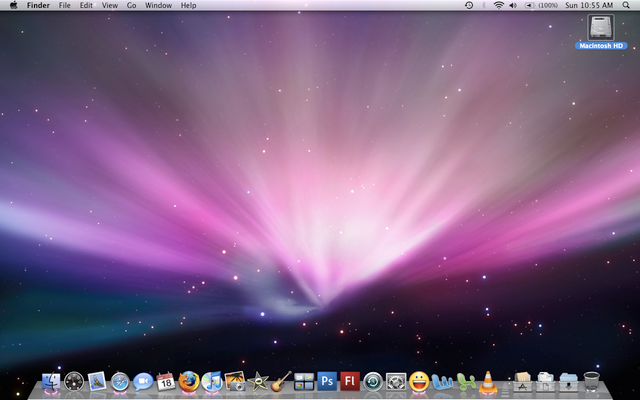640x400 pixels.
Task: Open Finder from the dock
Action: pos(51,381)
